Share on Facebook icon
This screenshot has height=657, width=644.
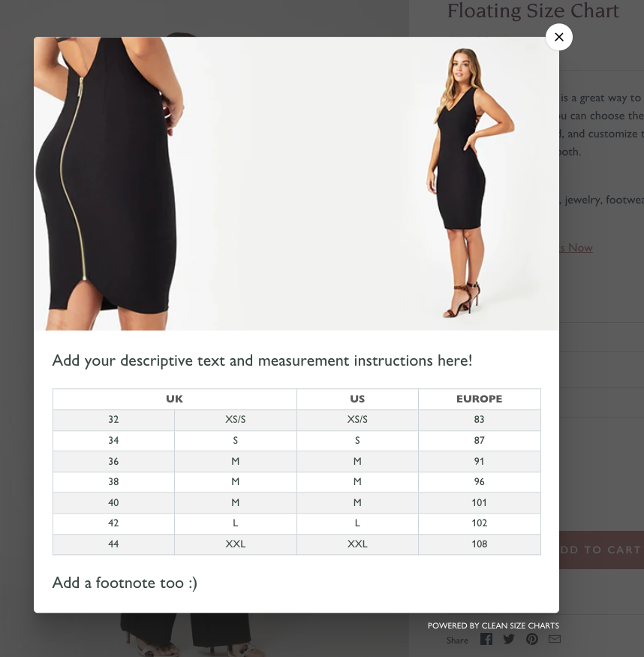coord(486,639)
